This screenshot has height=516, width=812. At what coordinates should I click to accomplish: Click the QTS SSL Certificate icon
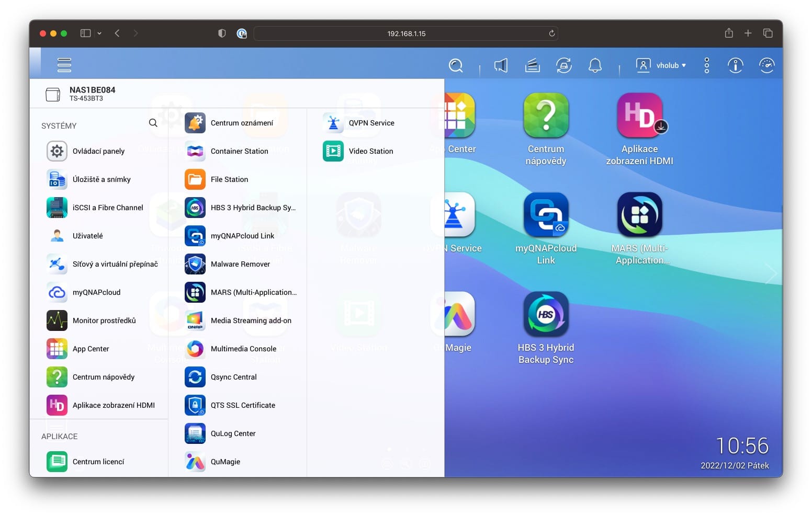click(195, 405)
